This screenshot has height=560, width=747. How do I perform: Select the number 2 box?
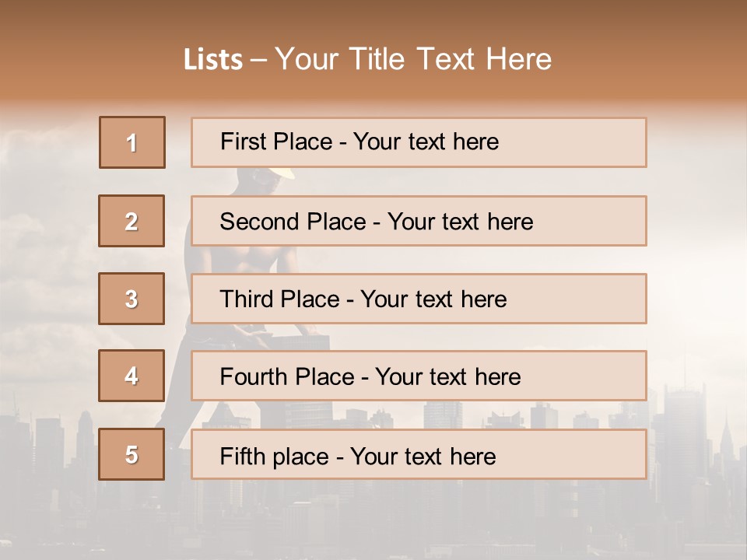(x=132, y=221)
